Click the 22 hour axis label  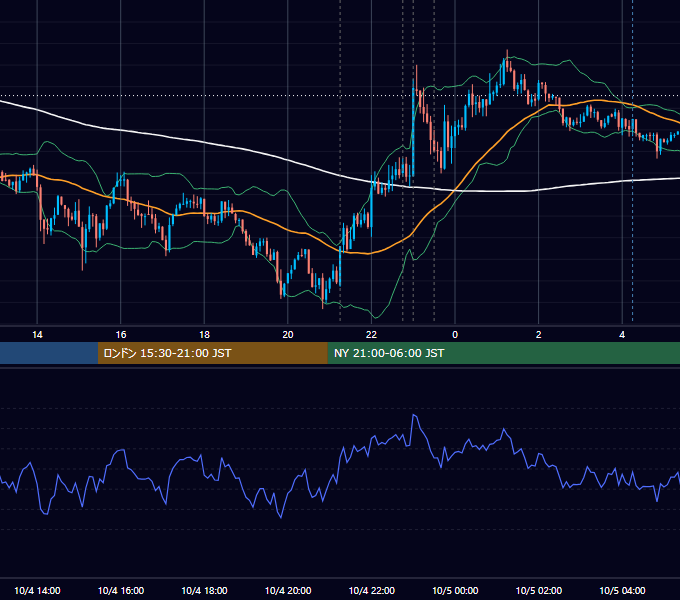371,335
